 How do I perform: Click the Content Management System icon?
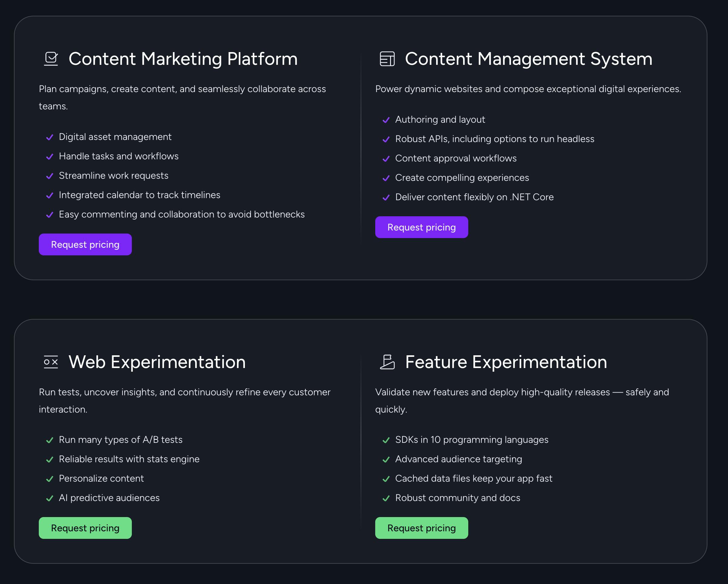pos(387,59)
